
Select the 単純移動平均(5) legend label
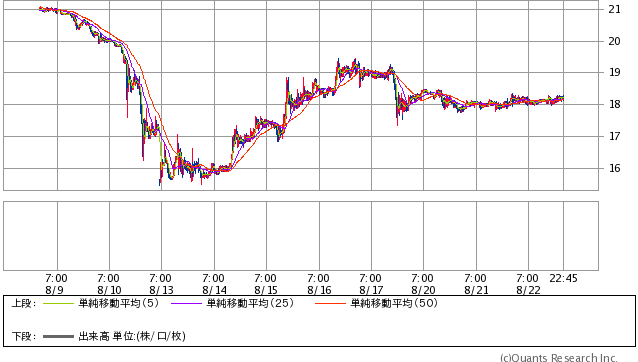point(118,303)
